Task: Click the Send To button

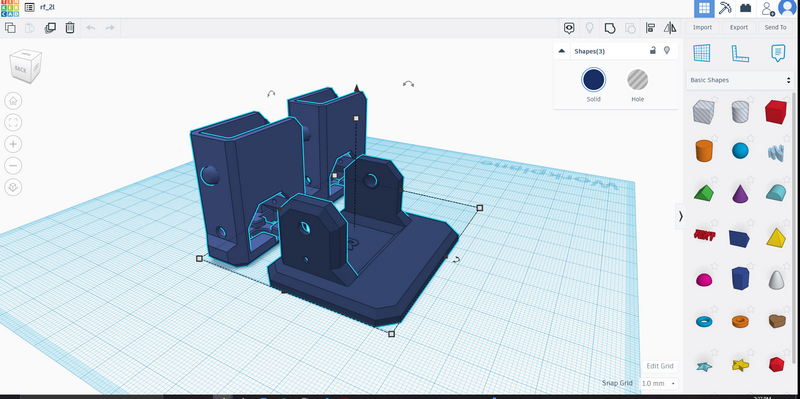Action: tap(775, 28)
